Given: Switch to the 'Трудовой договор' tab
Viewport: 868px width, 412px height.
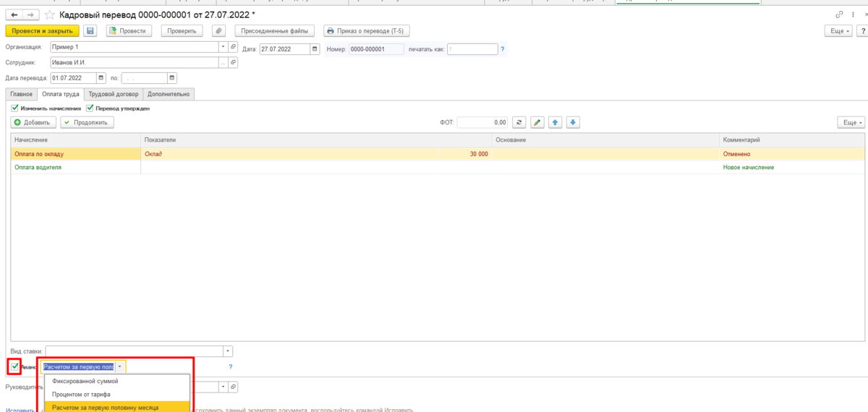Looking at the screenshot, I should point(114,94).
